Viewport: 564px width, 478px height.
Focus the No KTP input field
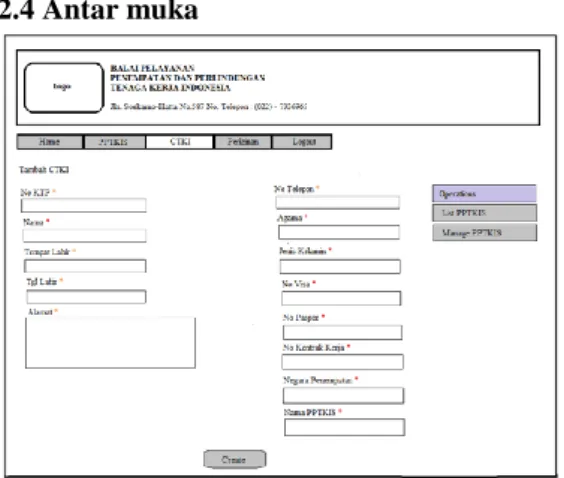pyautogui.click(x=84, y=205)
